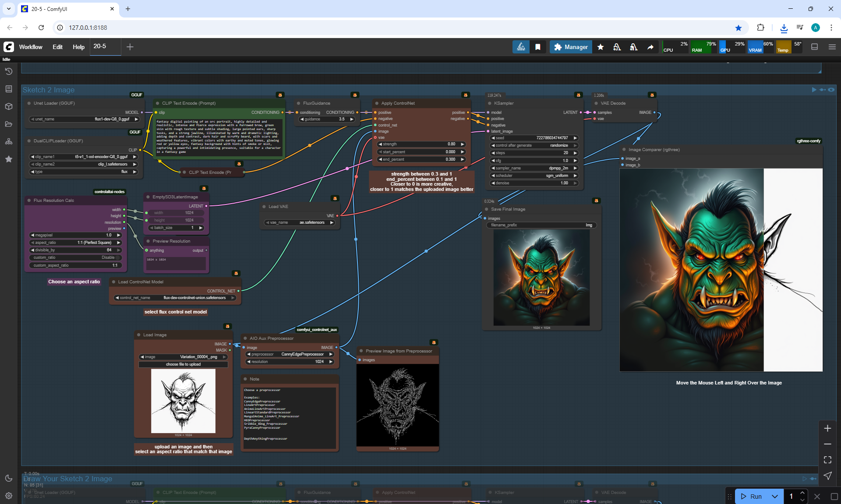Open the Help menu
Image resolution: width=841 pixels, height=504 pixels.
[x=78, y=47]
